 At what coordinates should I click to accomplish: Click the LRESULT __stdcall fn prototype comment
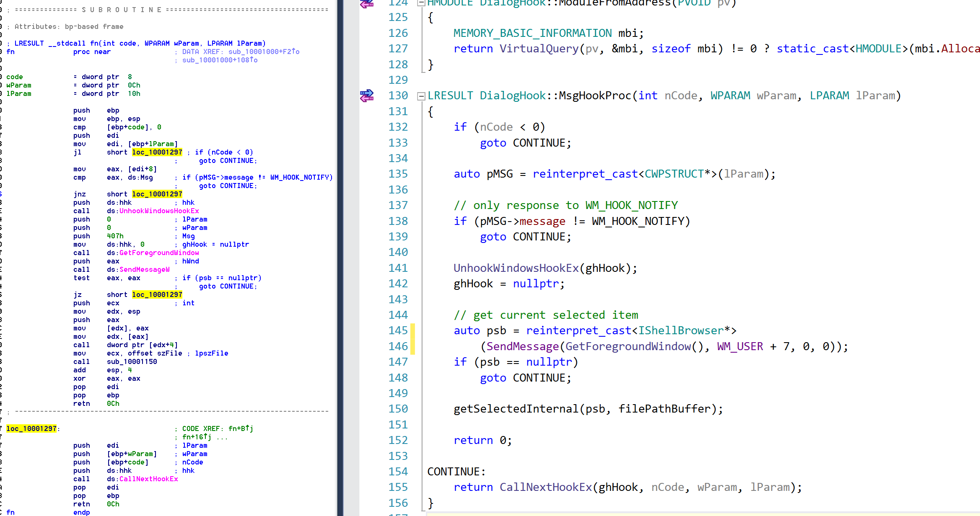[136, 43]
